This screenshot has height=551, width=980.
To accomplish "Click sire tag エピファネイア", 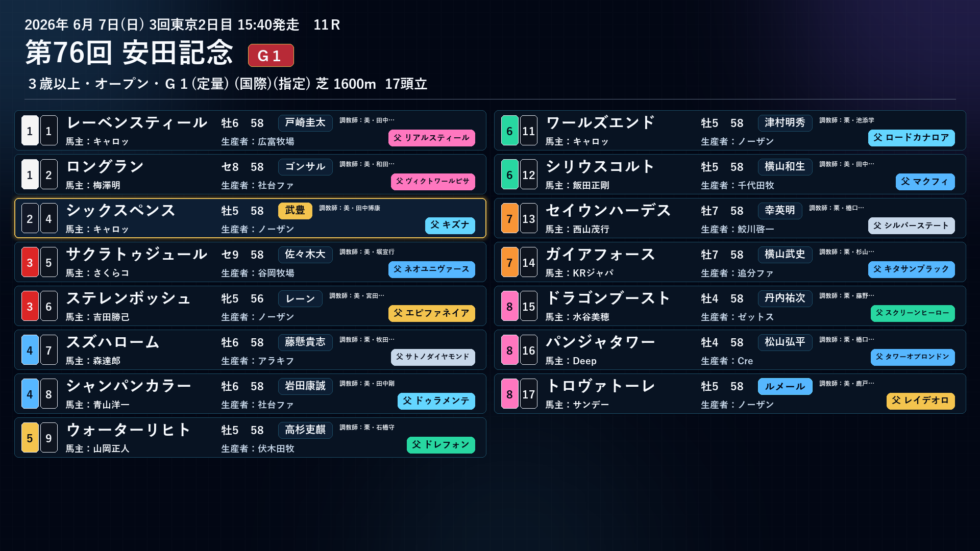I will tap(432, 313).
